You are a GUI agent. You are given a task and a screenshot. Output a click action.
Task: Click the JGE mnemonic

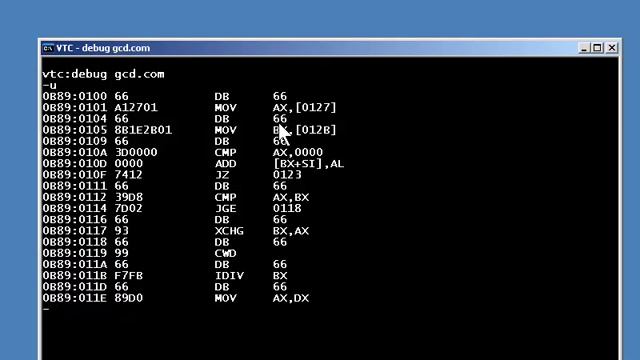[x=225, y=209]
